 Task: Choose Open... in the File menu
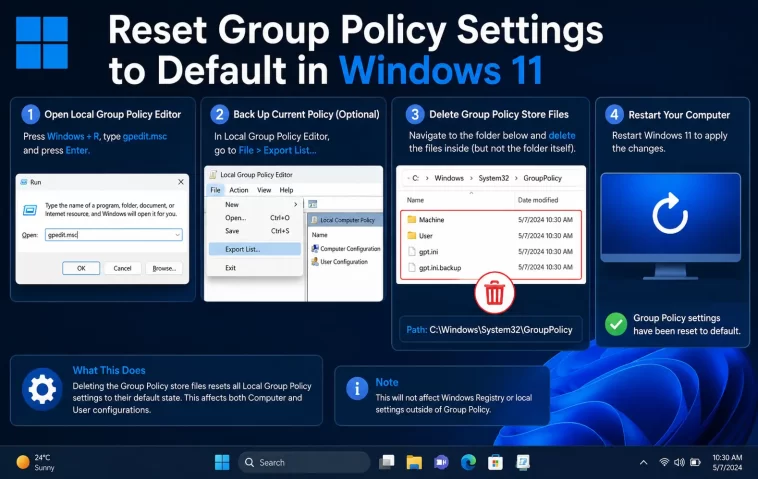pos(255,218)
